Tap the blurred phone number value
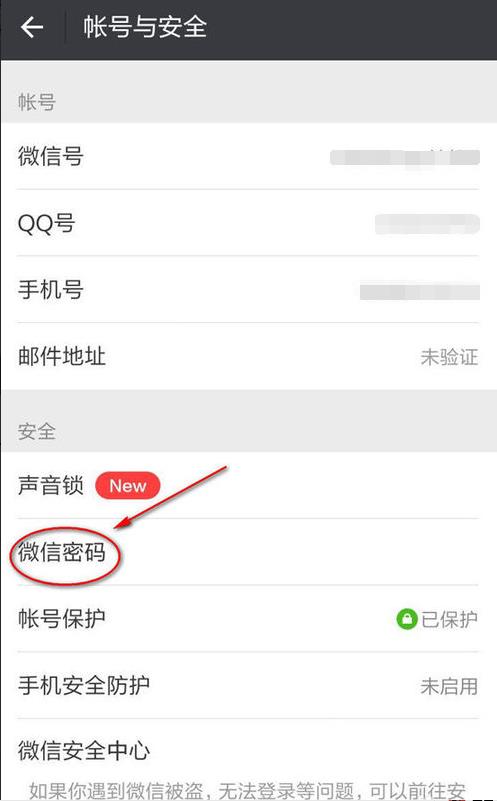 (420, 292)
